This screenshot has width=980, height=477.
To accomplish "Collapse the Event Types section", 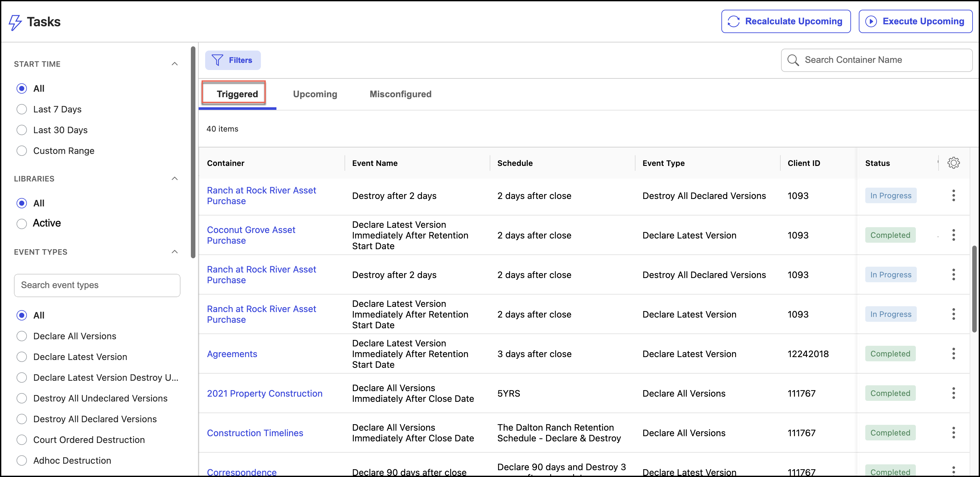I will click(175, 252).
